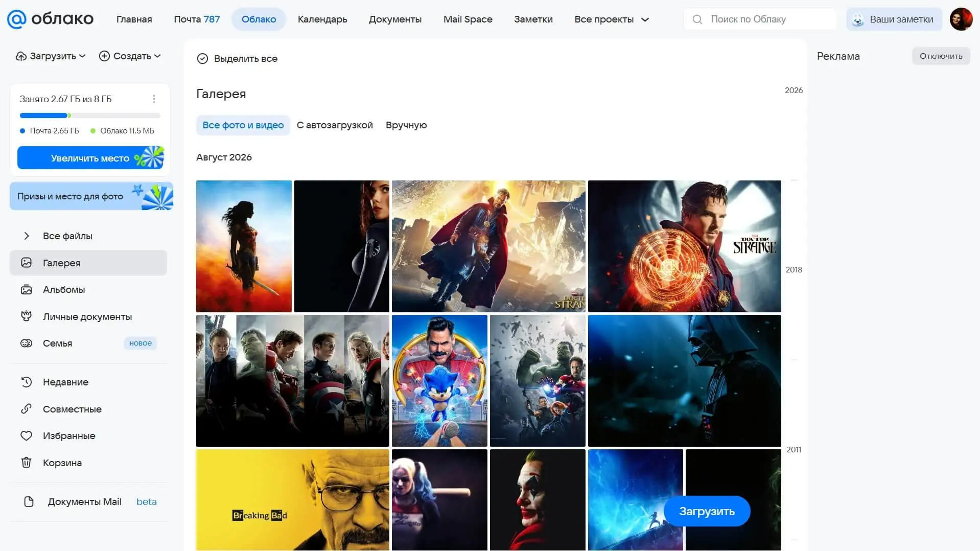Image resolution: width=980 pixels, height=551 pixels.
Task: Click the Галерея picture icon in the sidebar
Action: pos(27,263)
